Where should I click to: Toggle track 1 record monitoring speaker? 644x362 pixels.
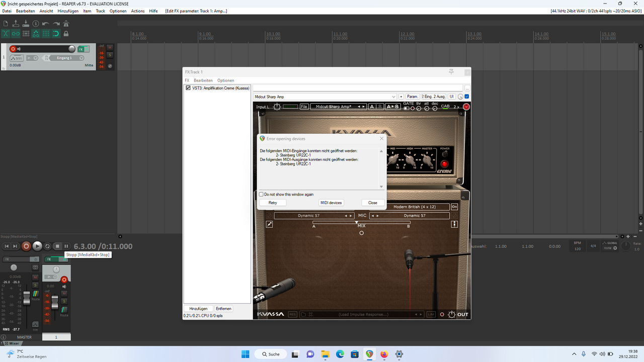tap(19, 49)
